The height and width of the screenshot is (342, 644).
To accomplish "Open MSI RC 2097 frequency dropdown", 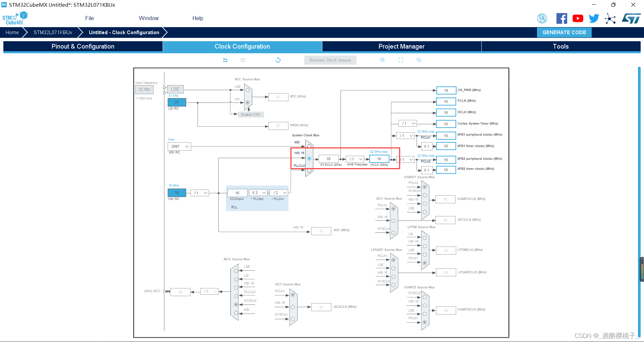I will click(x=179, y=146).
